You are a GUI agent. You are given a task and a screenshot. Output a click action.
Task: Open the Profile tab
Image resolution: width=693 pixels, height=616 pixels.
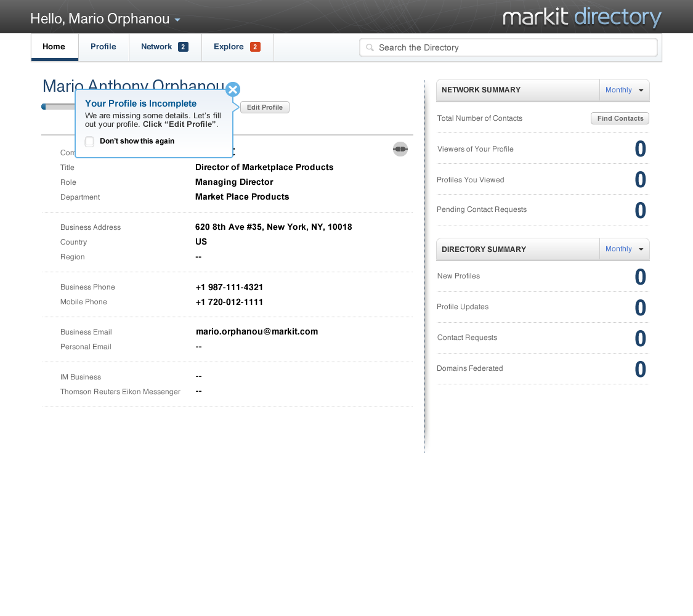coord(103,47)
